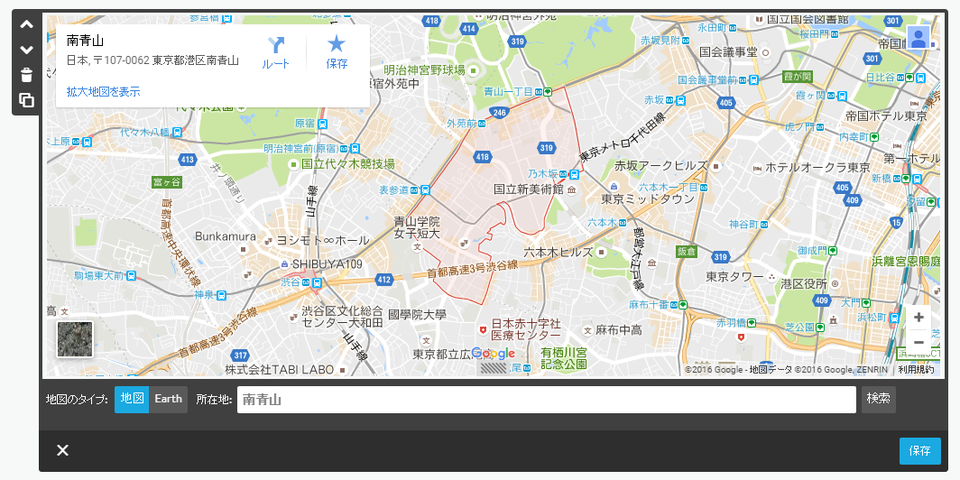Select the Earth map type
This screenshot has width=960, height=480.
tap(168, 399)
